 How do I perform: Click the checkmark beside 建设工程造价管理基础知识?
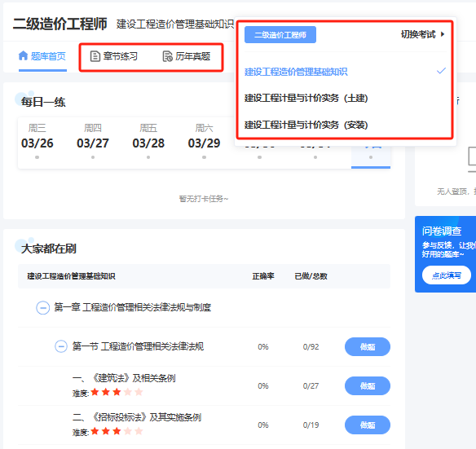(441, 71)
